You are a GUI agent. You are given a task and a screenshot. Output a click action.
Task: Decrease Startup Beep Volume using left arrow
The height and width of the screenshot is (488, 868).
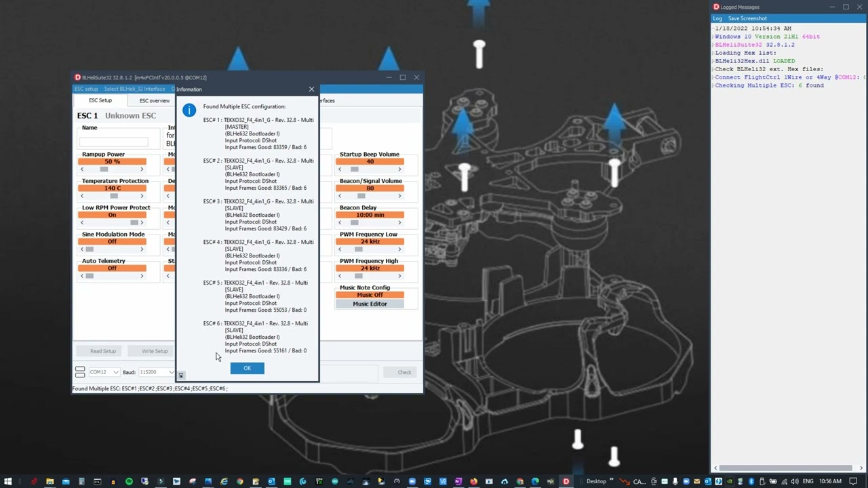(x=340, y=169)
